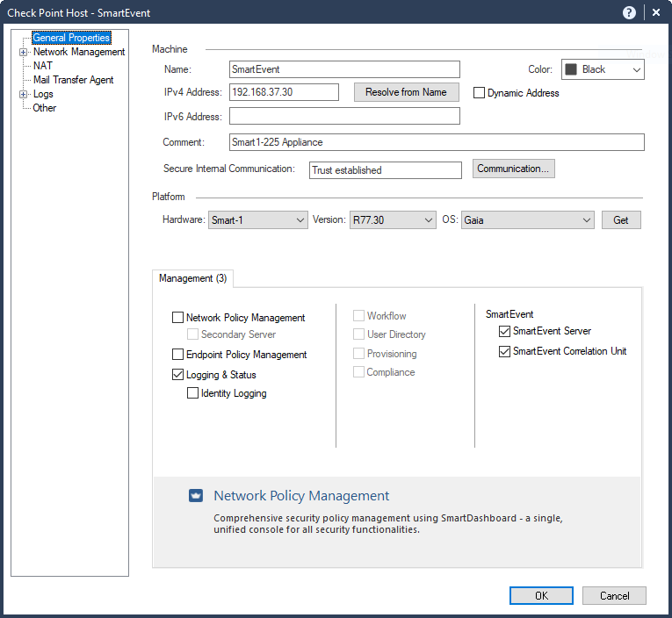The width and height of the screenshot is (672, 618).
Task: Enable the Dynamic Address checkbox
Action: [480, 93]
